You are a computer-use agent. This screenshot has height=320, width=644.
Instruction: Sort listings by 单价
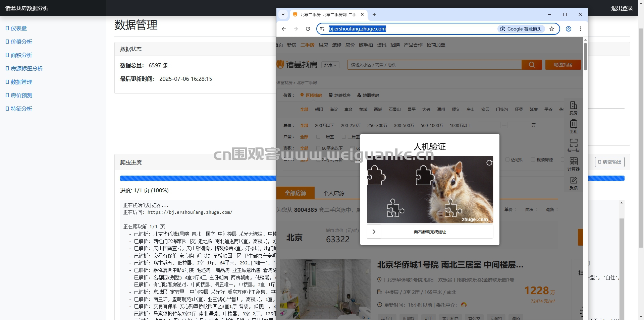point(510,209)
